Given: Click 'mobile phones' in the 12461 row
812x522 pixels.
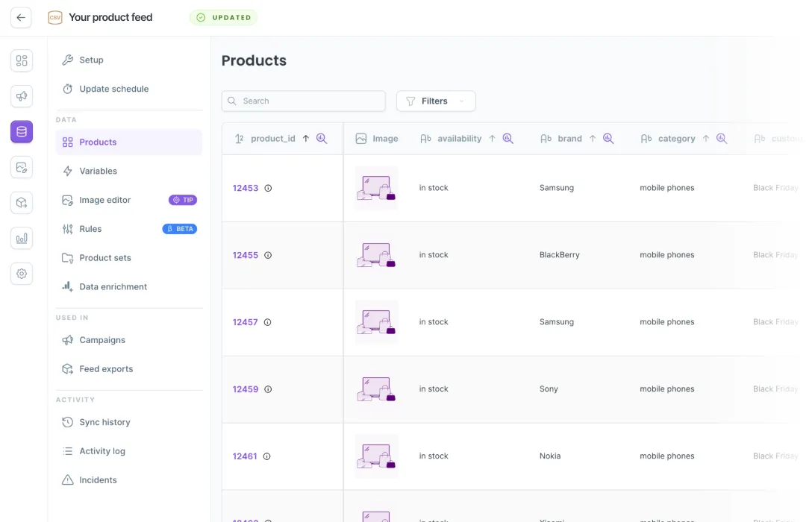Looking at the screenshot, I should point(667,456).
